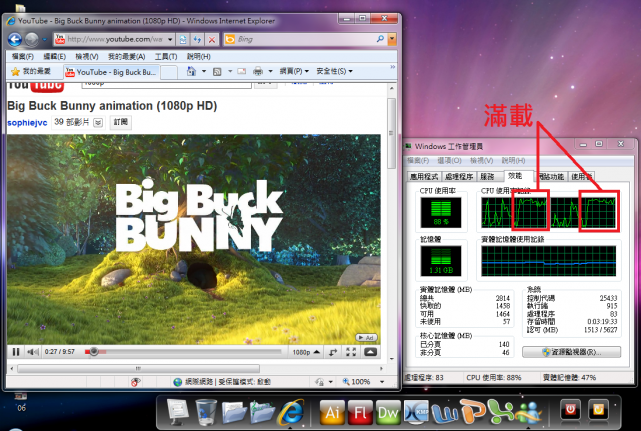Refresh the page with the refresh icon
Image resolution: width=641 pixels, height=431 pixels.
coord(197,39)
